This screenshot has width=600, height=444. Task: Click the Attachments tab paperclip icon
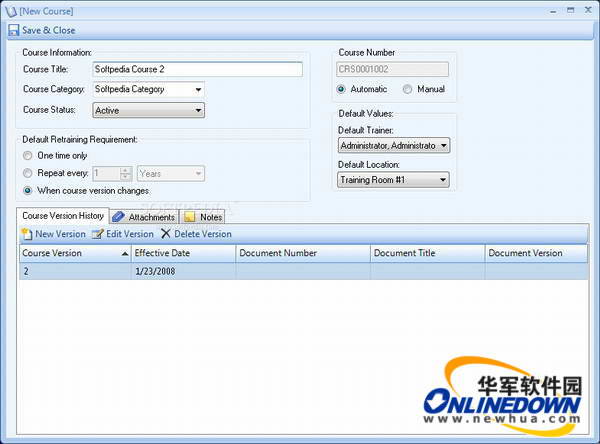(x=118, y=216)
